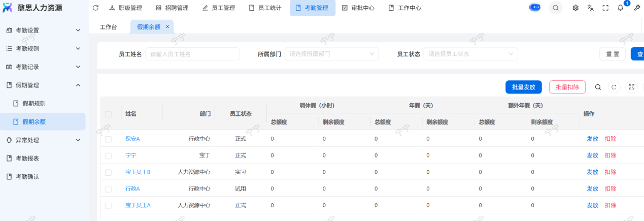Open the 所属部门 dropdown

coord(331,54)
